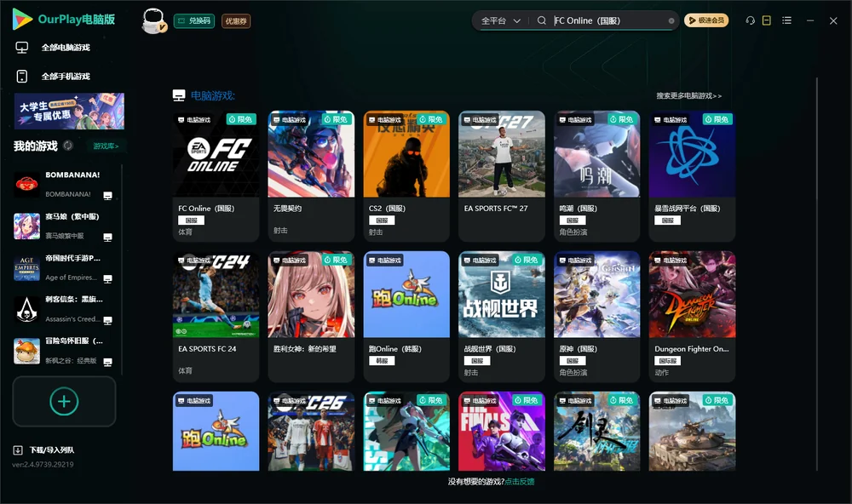Click the yellow window icon beside the headset
This screenshot has width=852, height=504.
click(x=767, y=20)
